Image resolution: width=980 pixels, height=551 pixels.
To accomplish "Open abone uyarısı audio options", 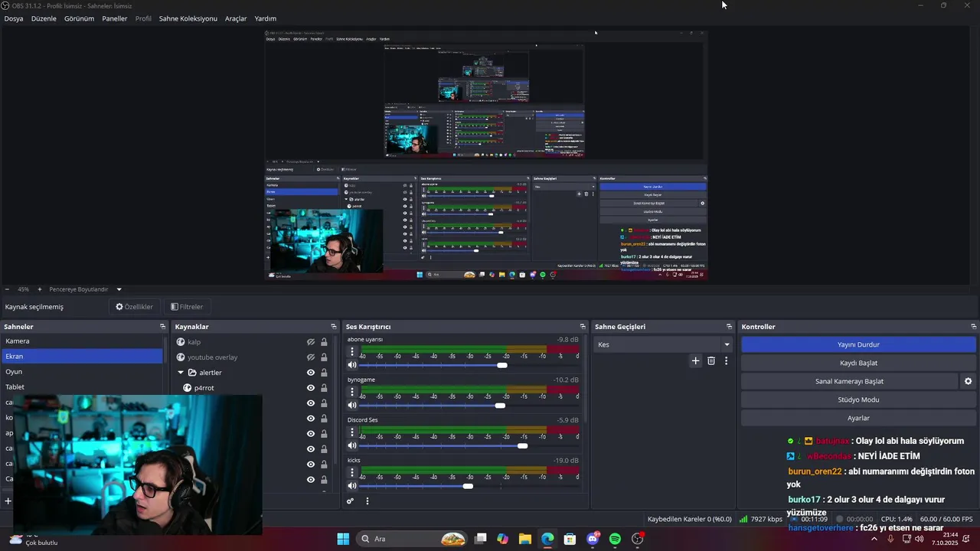I will click(352, 352).
